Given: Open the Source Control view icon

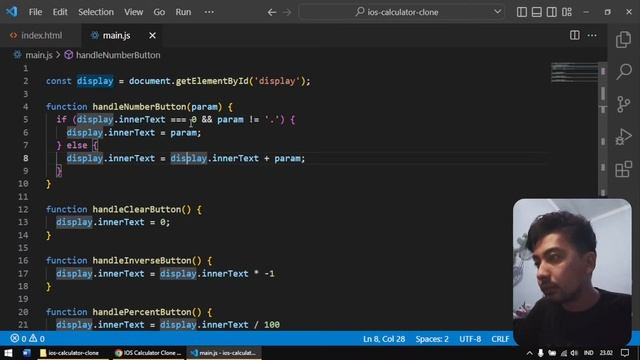Looking at the screenshot, I should coord(623,104).
